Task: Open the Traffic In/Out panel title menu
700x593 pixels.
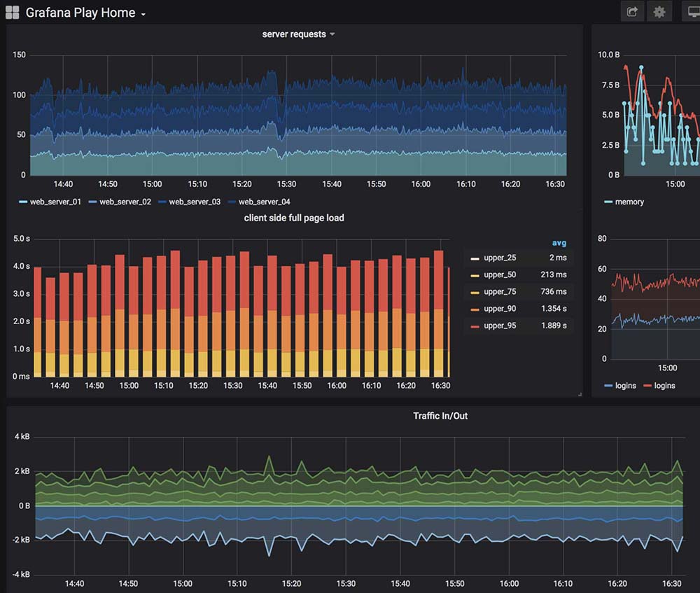Action: click(x=440, y=416)
